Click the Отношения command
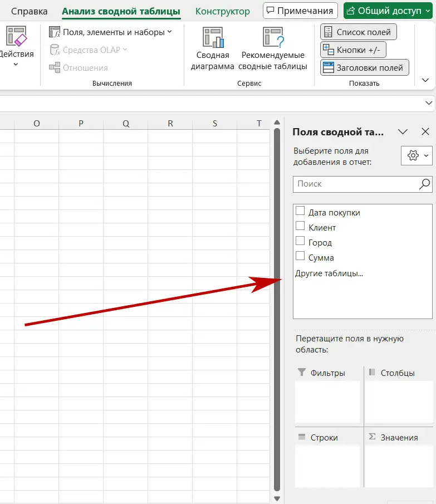The image size is (436, 504). (x=79, y=67)
